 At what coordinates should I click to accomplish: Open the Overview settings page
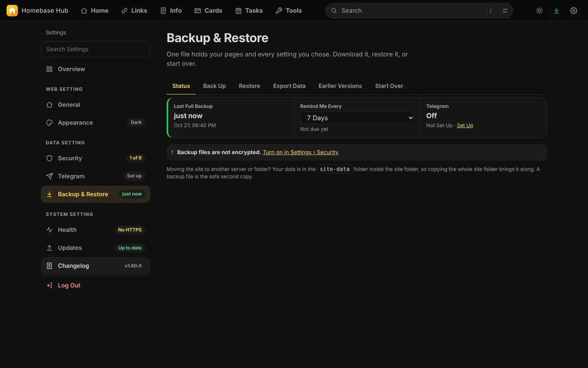coord(96,69)
